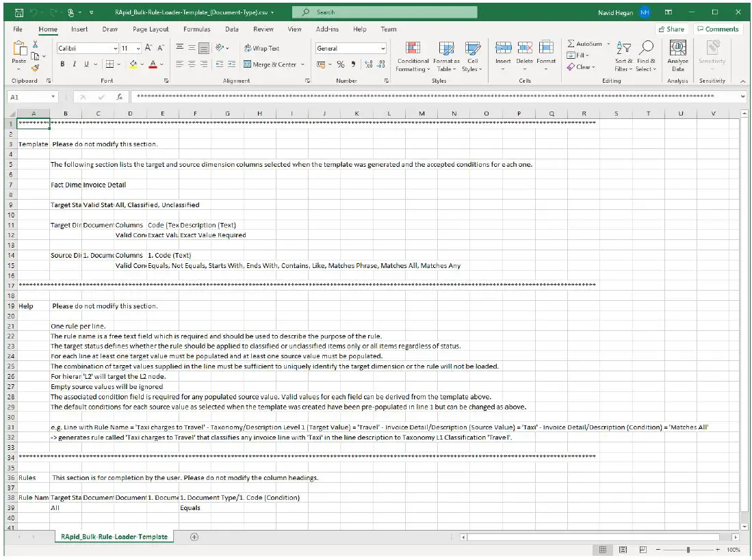
Task: Open the Page Layout tab
Action: point(150,29)
